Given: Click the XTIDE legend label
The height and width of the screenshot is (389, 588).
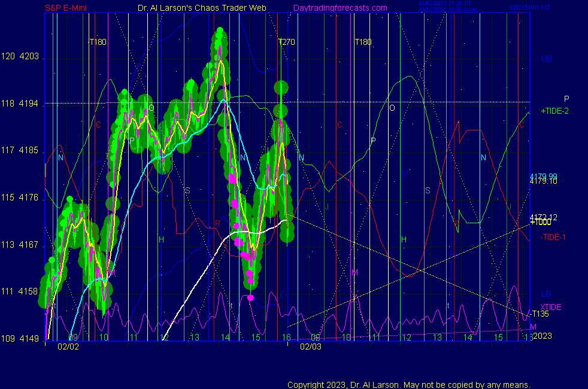Looking at the screenshot, I should tap(550, 307).
